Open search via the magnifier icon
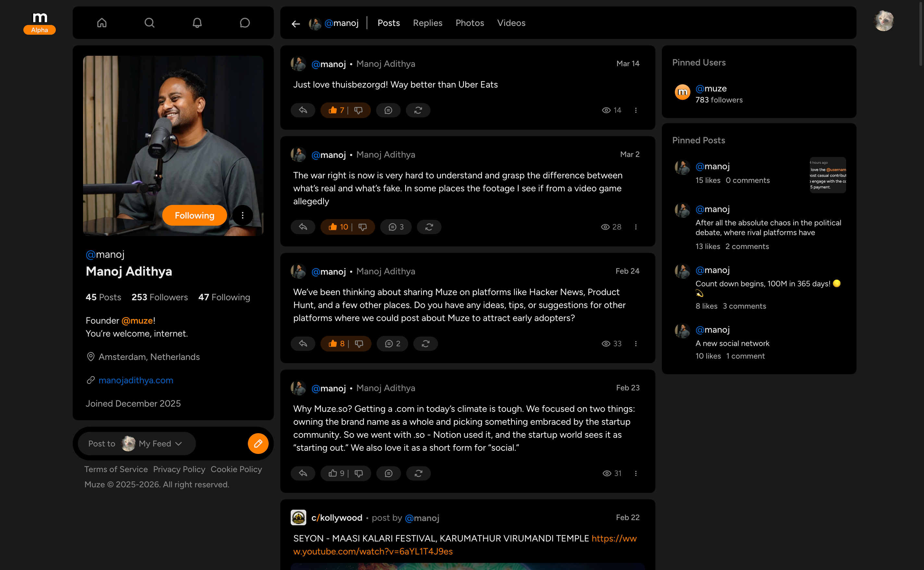The width and height of the screenshot is (924, 570). click(149, 23)
